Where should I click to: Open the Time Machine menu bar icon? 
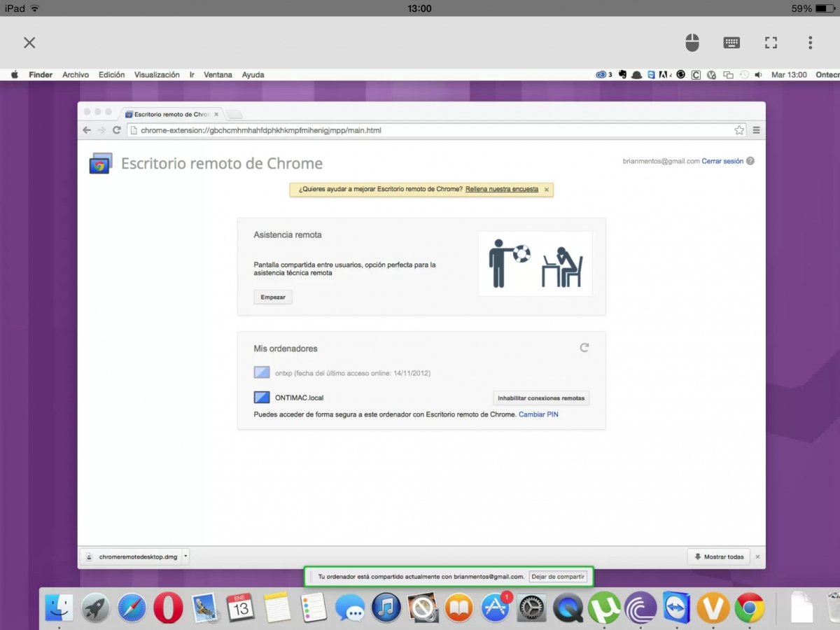tap(744, 75)
